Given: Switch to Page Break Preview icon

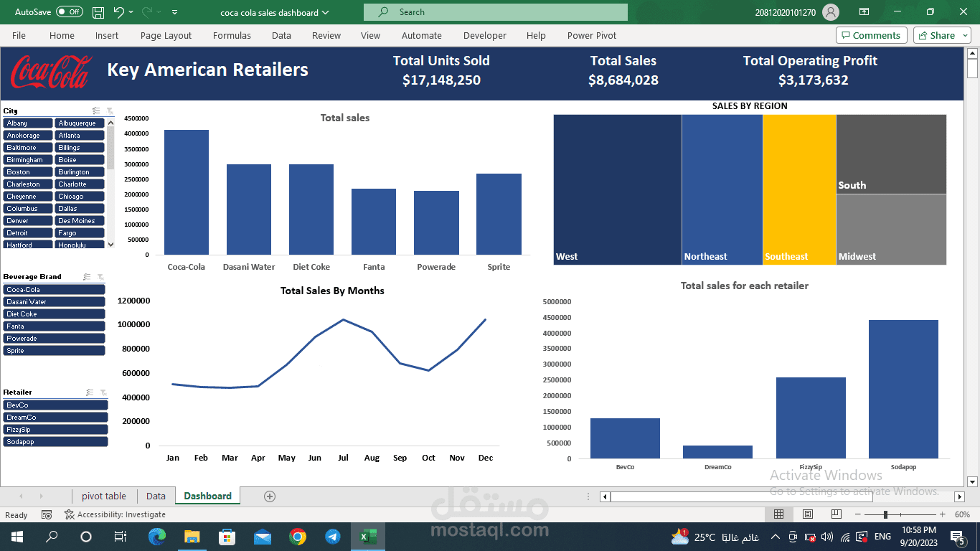Looking at the screenshot, I should tap(837, 514).
